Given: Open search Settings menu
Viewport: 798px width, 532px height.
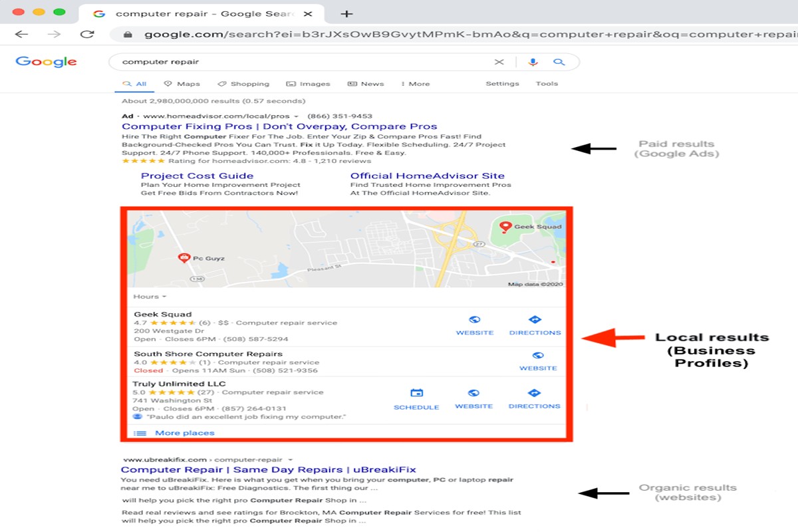Looking at the screenshot, I should point(502,84).
